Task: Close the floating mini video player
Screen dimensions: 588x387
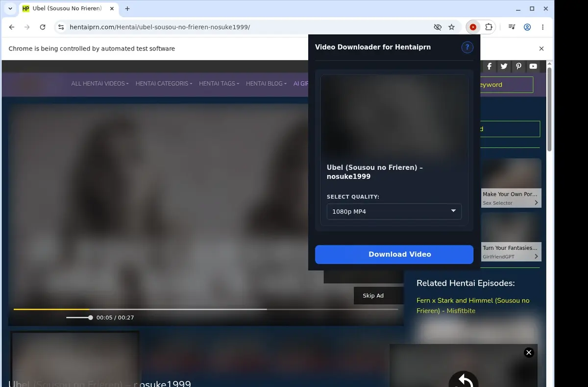Action: coord(528,352)
